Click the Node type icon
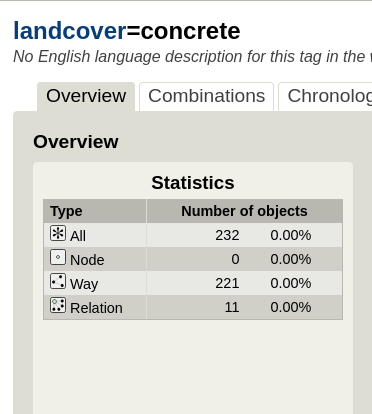 pos(58,257)
